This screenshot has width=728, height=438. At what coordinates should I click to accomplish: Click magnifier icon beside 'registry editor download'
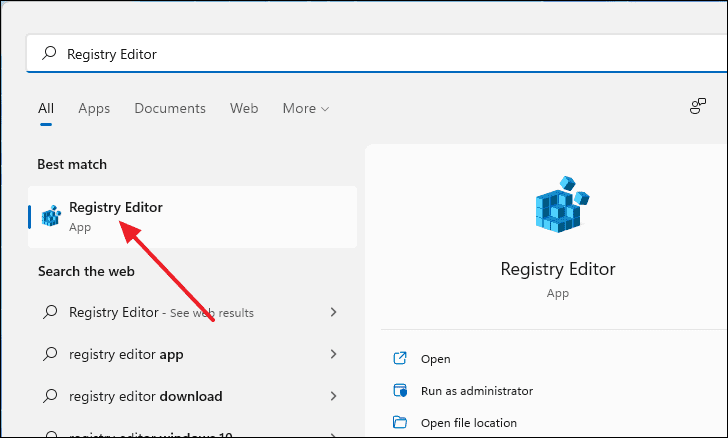click(x=50, y=396)
